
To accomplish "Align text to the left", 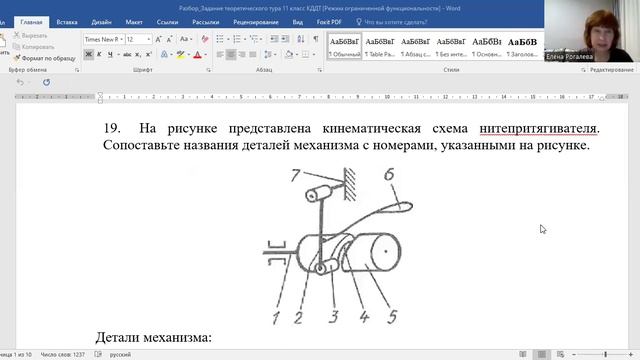I will pyautogui.click(x=220, y=54).
